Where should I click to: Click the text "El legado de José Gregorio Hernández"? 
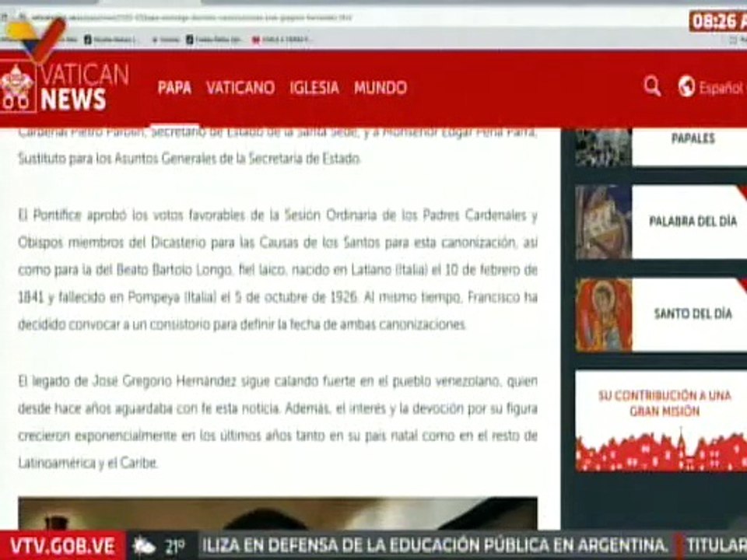pyautogui.click(x=127, y=381)
